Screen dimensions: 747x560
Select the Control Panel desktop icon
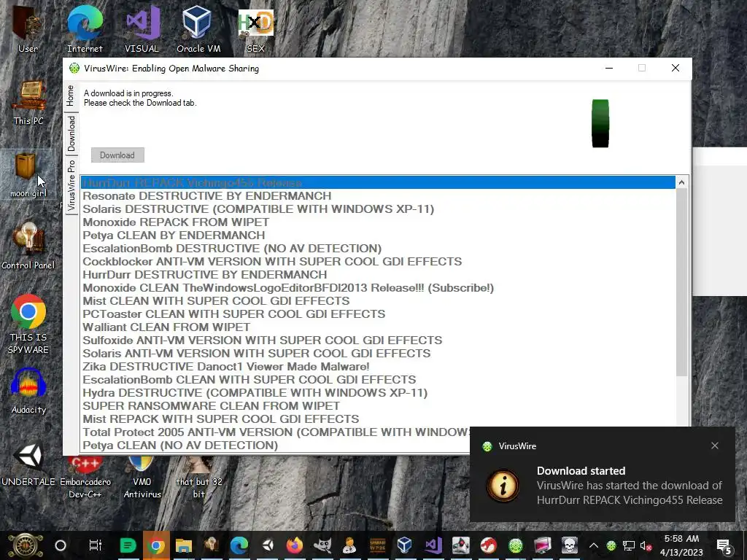click(28, 246)
